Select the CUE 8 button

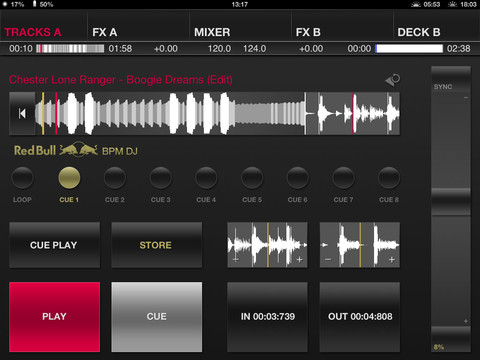coord(389,178)
